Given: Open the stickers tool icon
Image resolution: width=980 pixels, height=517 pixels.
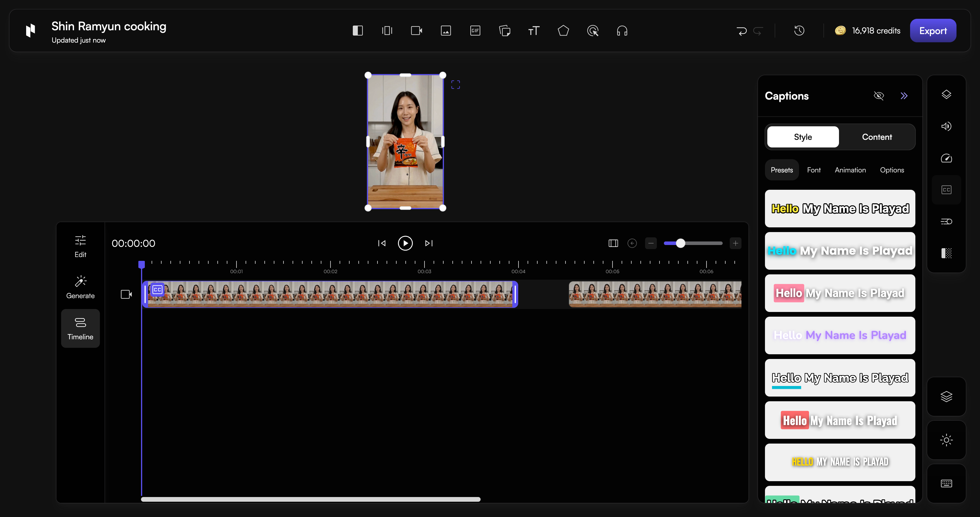Looking at the screenshot, I should [504, 31].
